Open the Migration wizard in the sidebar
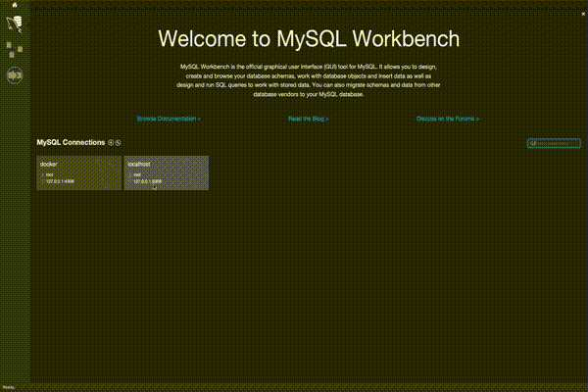The image size is (588, 392). click(x=15, y=75)
